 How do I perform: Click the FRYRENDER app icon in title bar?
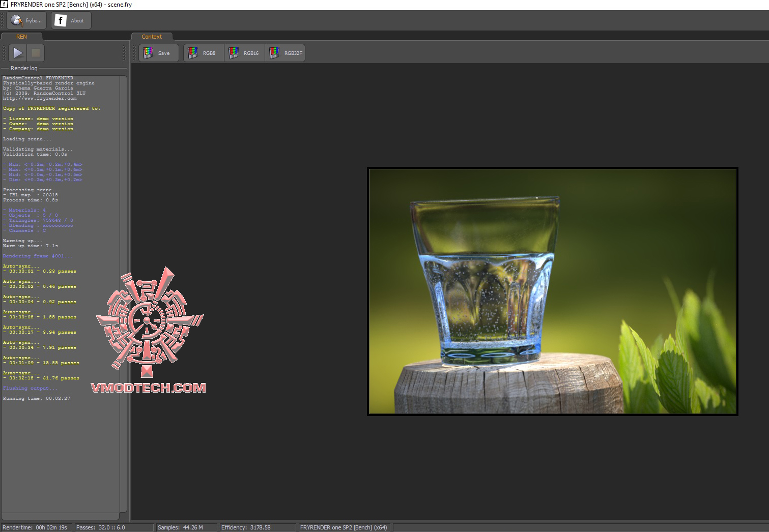click(4, 4)
